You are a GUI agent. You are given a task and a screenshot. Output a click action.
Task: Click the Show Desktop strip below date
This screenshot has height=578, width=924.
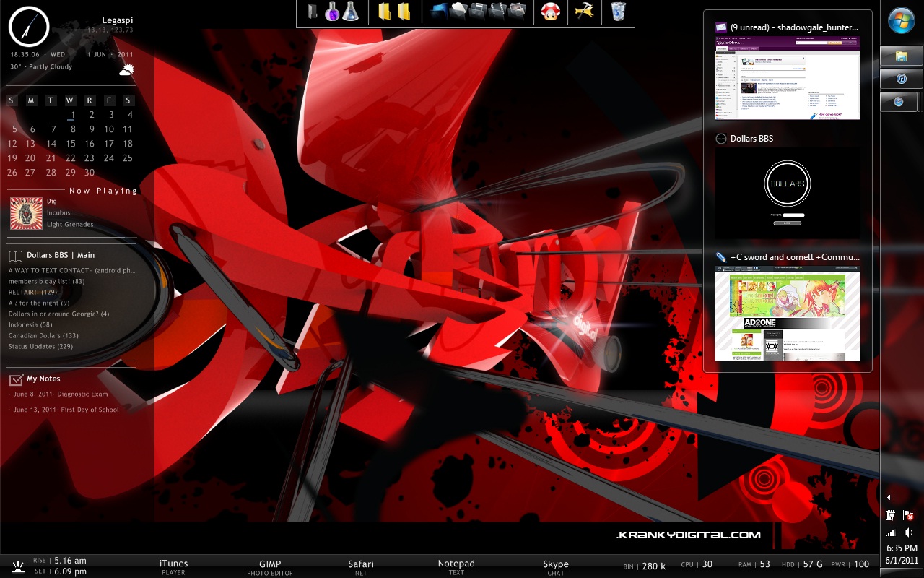[902, 574]
